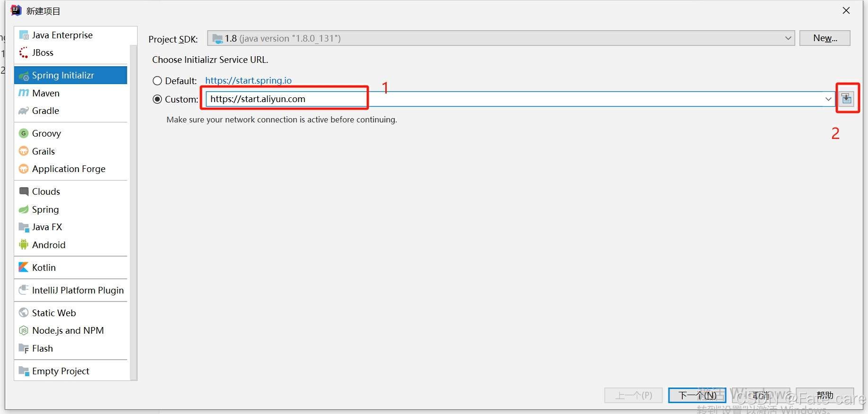Viewport: 868px width, 414px height.
Task: Select Node.js and NPM entry
Action: 71,330
